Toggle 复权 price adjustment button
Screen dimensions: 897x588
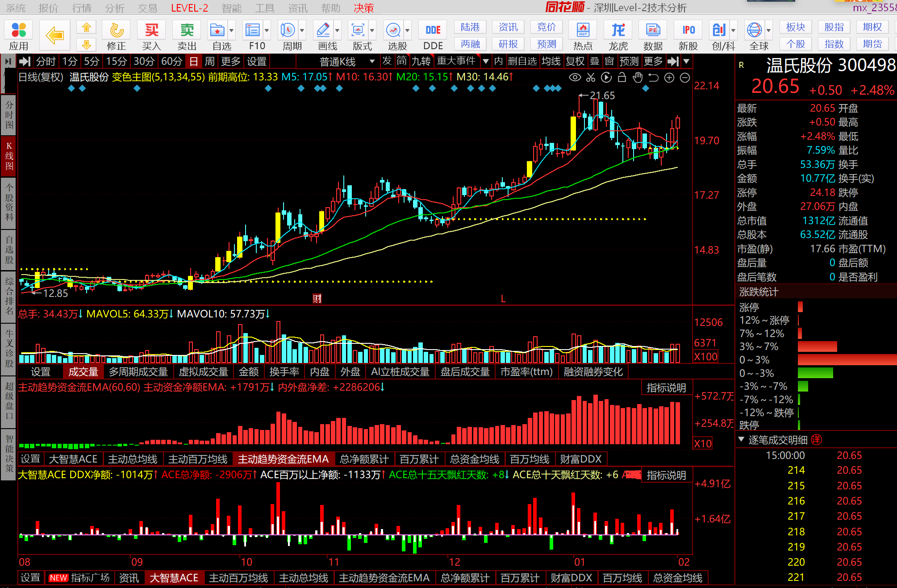[x=575, y=61]
